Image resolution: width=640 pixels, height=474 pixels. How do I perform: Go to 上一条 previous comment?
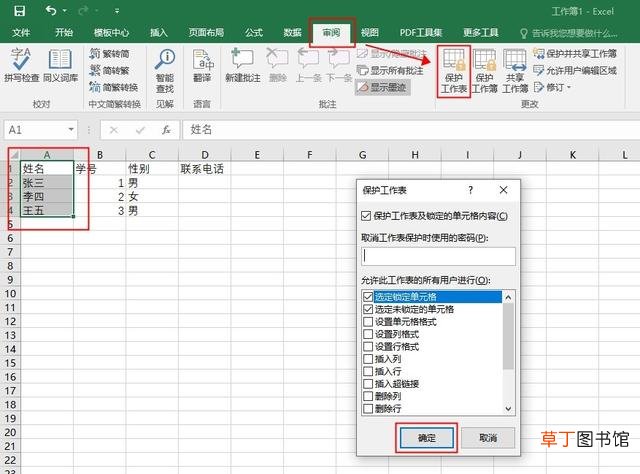[309, 65]
